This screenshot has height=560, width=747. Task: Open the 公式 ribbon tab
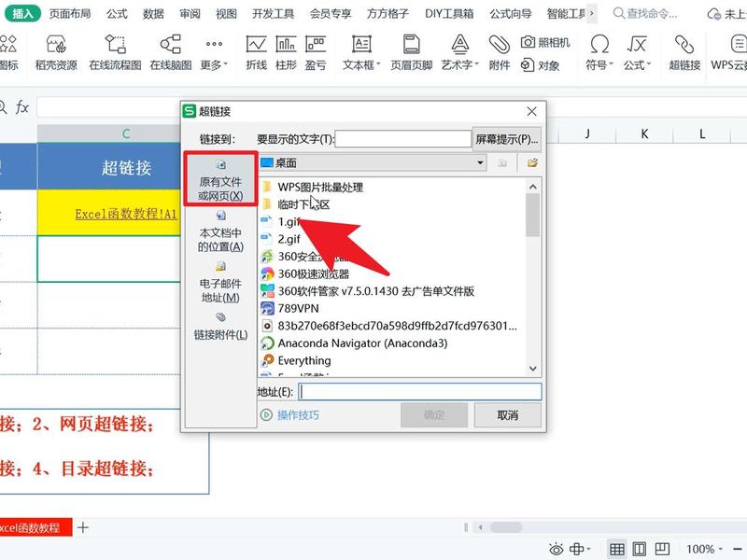point(117,13)
